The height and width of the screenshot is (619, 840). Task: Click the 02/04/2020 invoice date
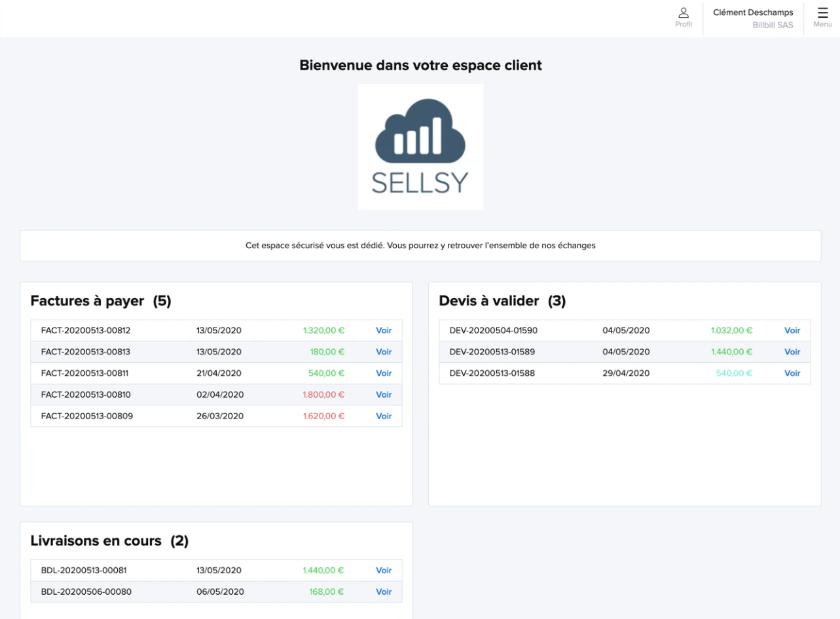point(220,395)
